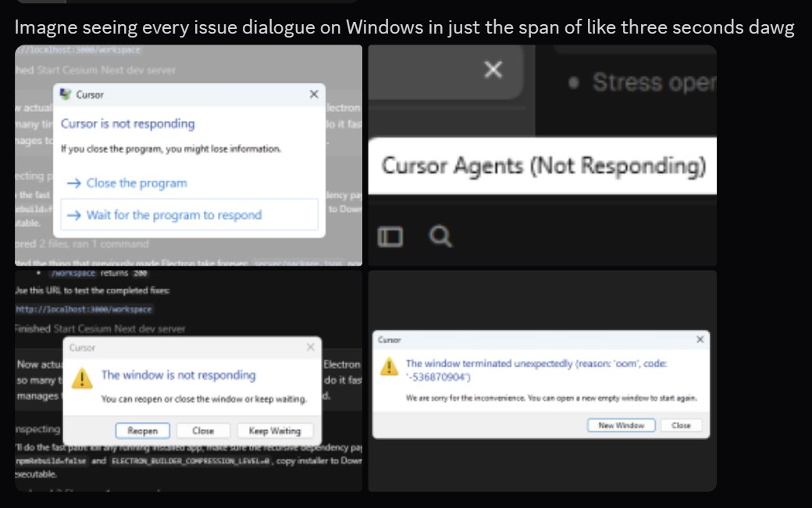This screenshot has width=812, height=508.
Task: Click the warning icon in 'terminated unexpectedly' dialog
Action: [x=389, y=367]
